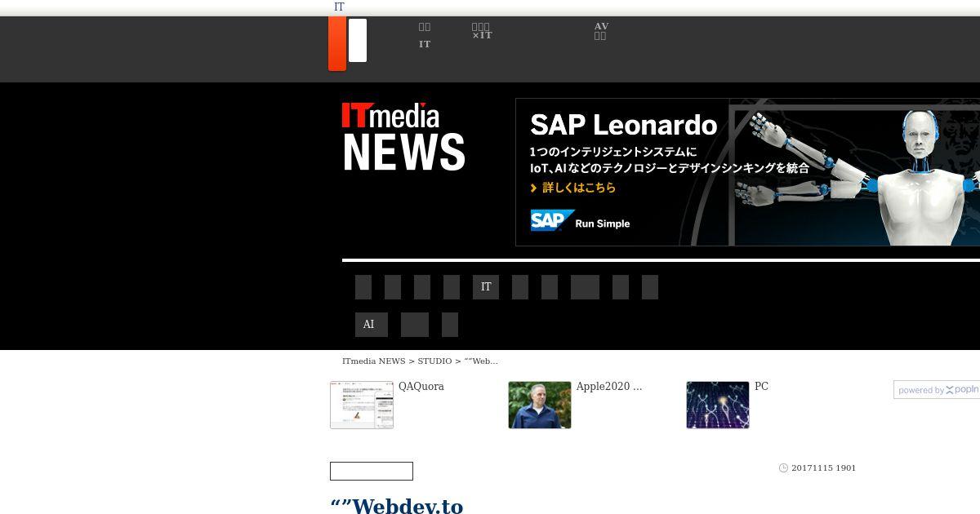Click the Webdev.to article headline
Image resolution: width=980 pixels, height=514 pixels.
[x=397, y=506]
